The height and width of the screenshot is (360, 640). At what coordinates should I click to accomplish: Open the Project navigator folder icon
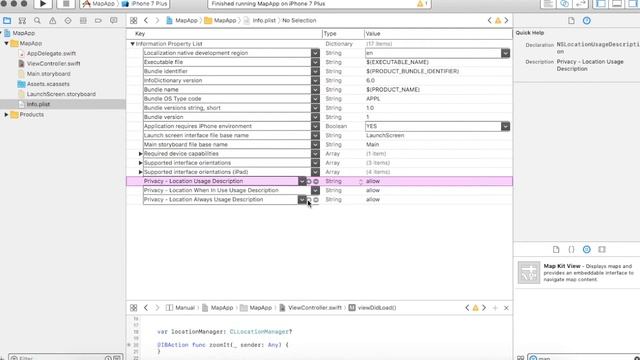pos(7,20)
